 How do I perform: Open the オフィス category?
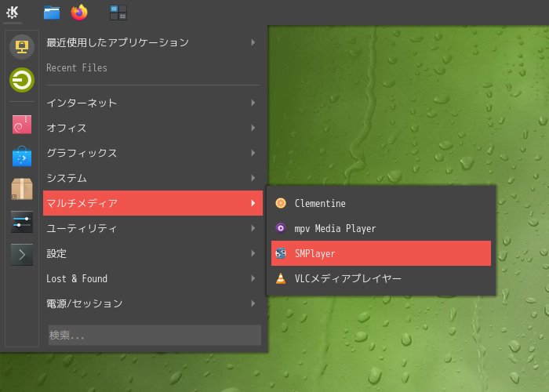153,128
